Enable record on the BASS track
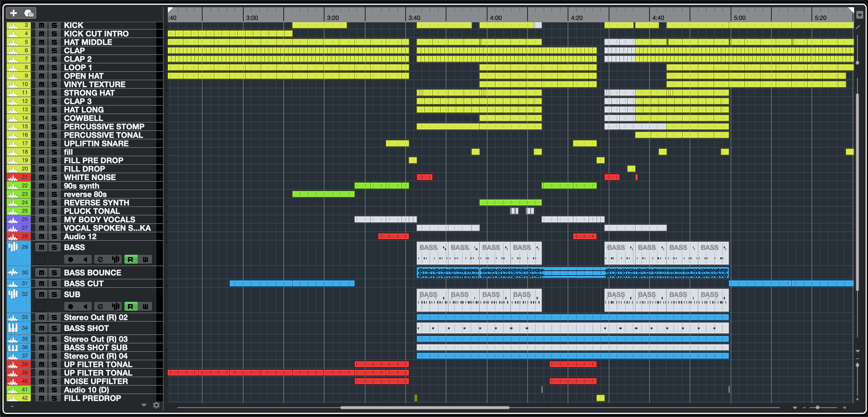Viewport: 868px width, 417px height. pyautogui.click(x=70, y=259)
